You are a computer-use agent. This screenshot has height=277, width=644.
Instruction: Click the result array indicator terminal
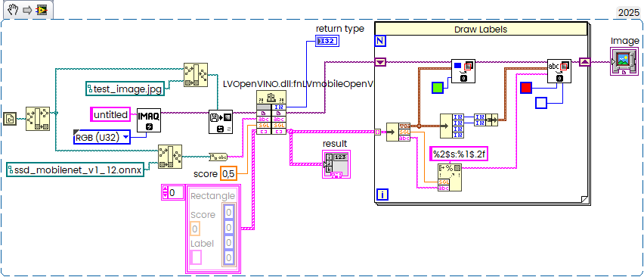click(336, 164)
